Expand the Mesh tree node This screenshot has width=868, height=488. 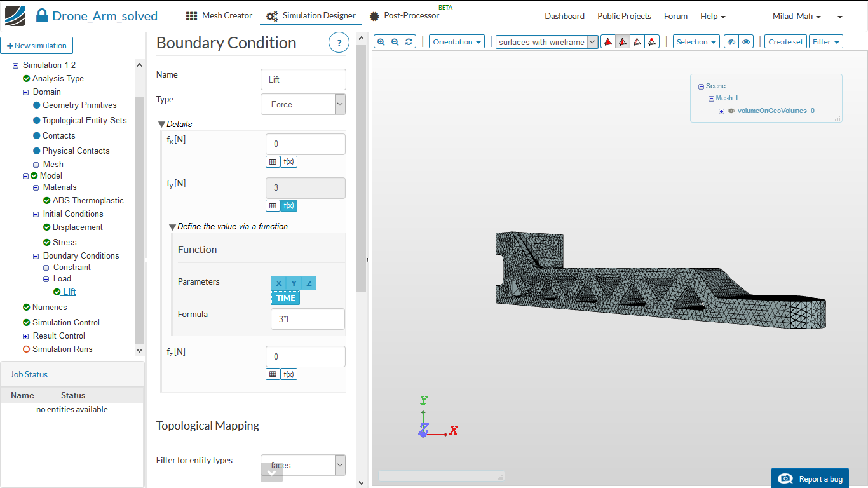coord(36,165)
